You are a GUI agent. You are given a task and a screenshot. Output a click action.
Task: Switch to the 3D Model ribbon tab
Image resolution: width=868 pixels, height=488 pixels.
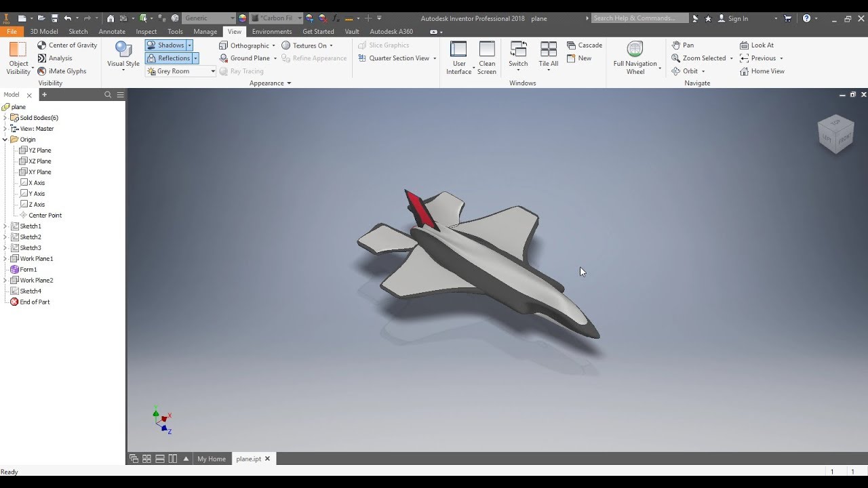pyautogui.click(x=44, y=32)
